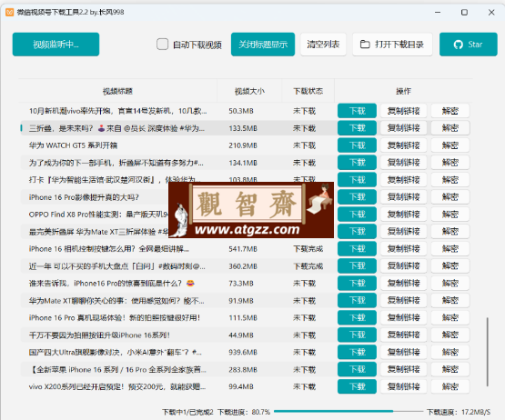Image resolution: width=505 pixels, height=420 pixels.
Task: Decrypt 近一年可以不买的手机大盘点 video
Action: [449, 265]
